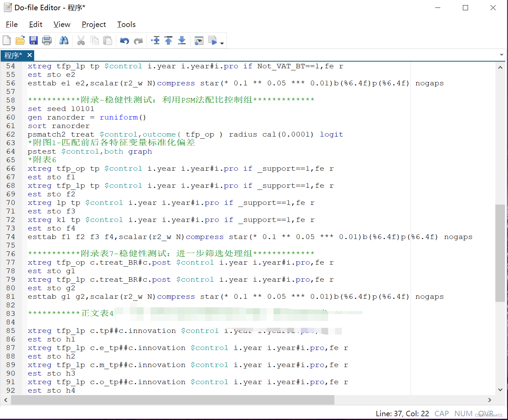Show file in Viewer
The width and height of the screenshot is (508, 420).
click(x=199, y=41)
